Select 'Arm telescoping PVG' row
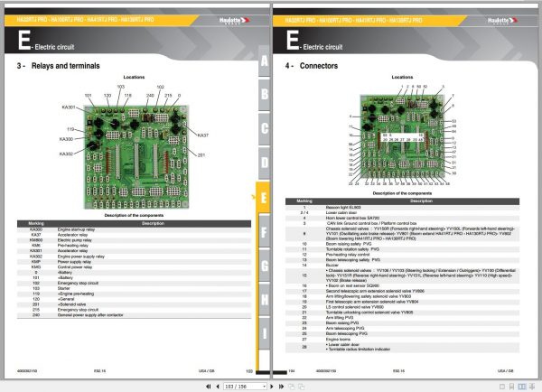 tap(402, 329)
